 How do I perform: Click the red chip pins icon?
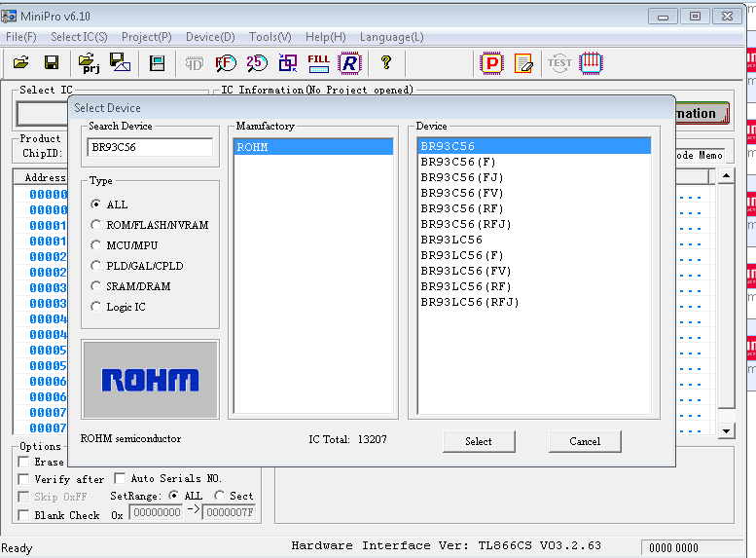coord(592,62)
